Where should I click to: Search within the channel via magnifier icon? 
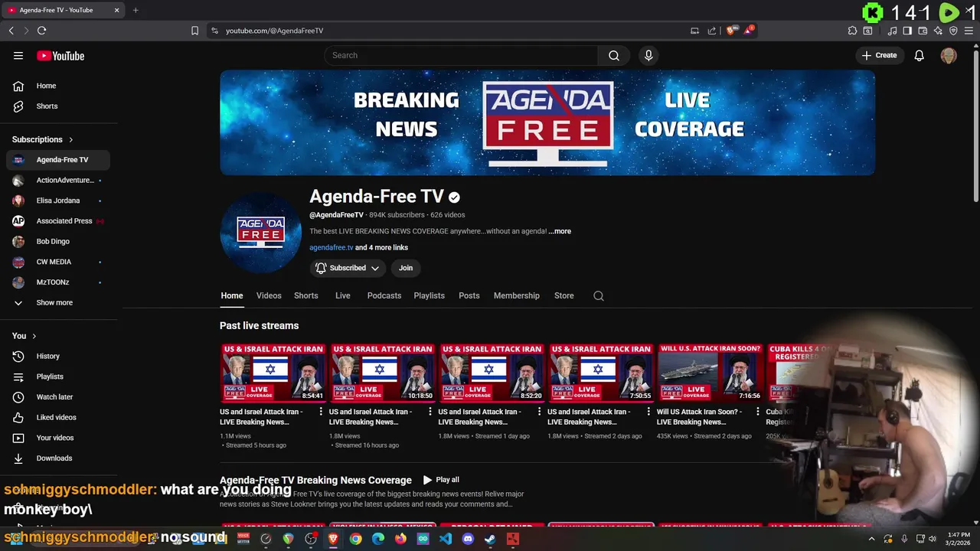point(599,296)
